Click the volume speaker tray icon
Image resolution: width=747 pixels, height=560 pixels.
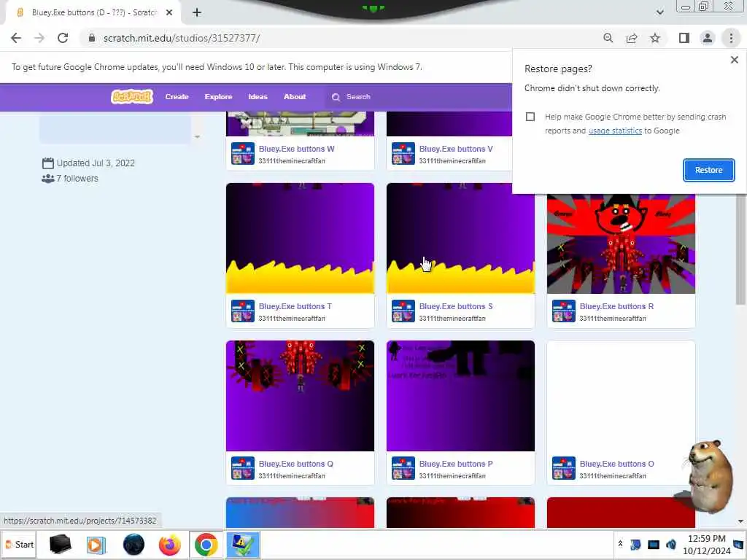671,544
